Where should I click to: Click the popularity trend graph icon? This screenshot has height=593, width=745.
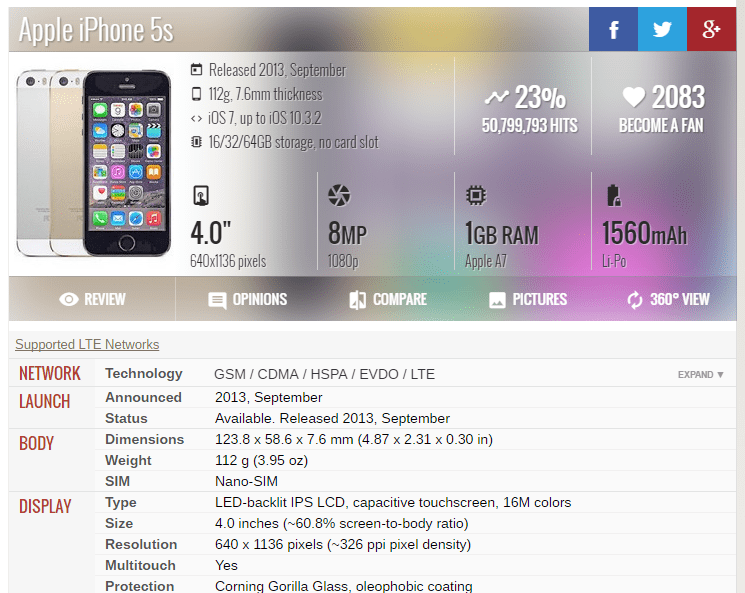pyautogui.click(x=497, y=97)
